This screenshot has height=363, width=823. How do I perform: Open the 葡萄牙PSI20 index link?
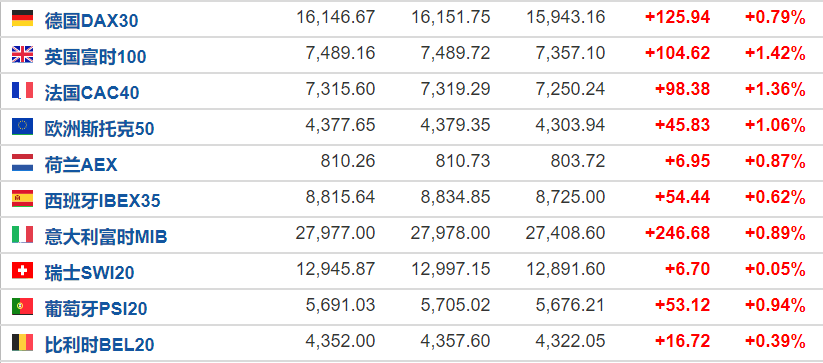tap(96, 309)
